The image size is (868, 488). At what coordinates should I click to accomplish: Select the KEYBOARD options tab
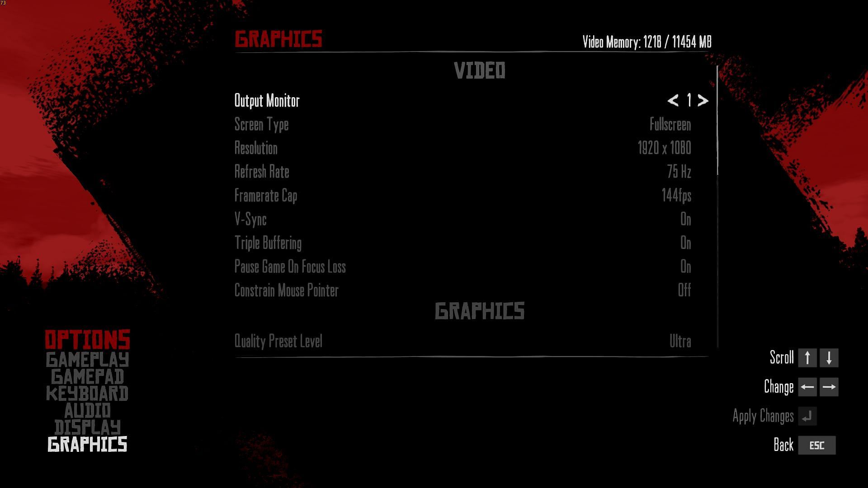point(86,393)
